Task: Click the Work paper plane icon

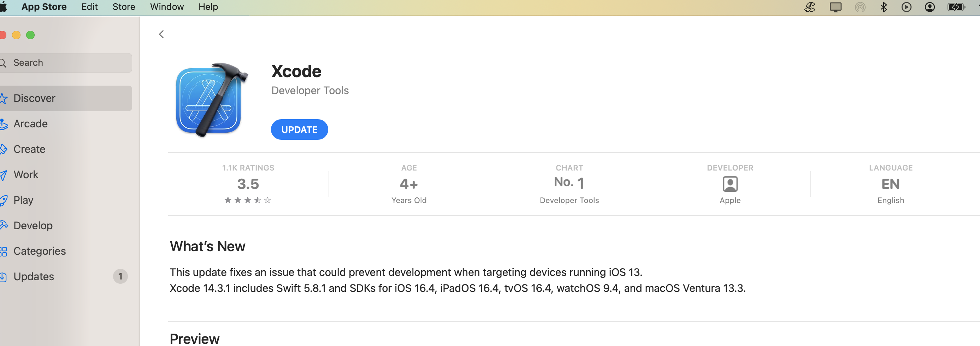Action: (x=4, y=175)
